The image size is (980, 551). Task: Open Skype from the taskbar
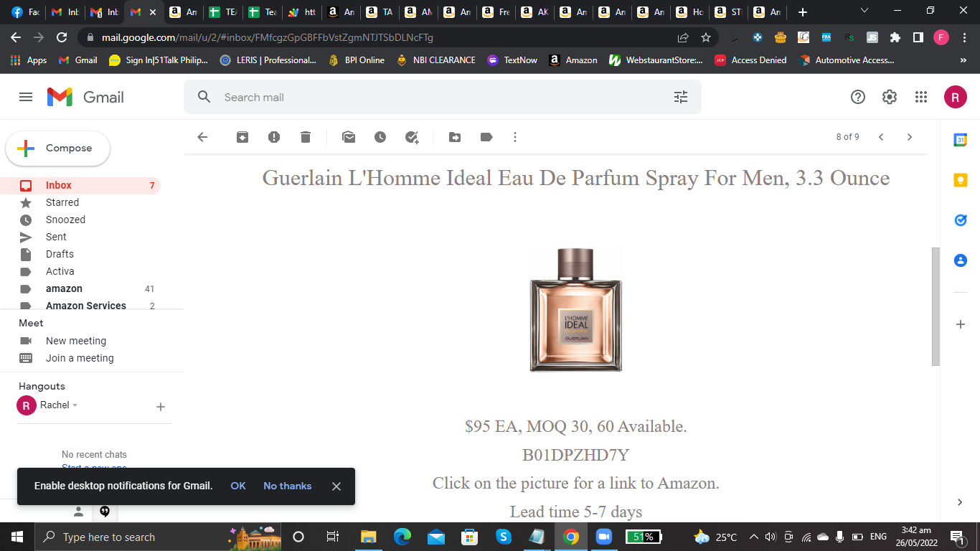pyautogui.click(x=504, y=537)
